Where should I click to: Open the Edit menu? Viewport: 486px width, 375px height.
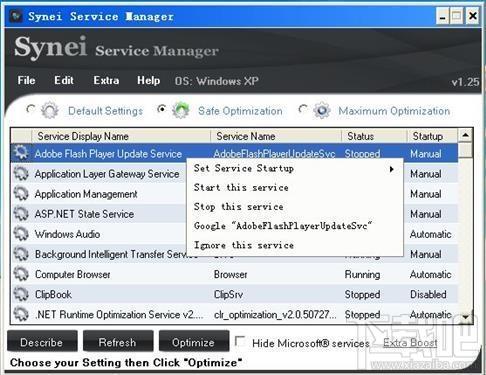(x=64, y=80)
